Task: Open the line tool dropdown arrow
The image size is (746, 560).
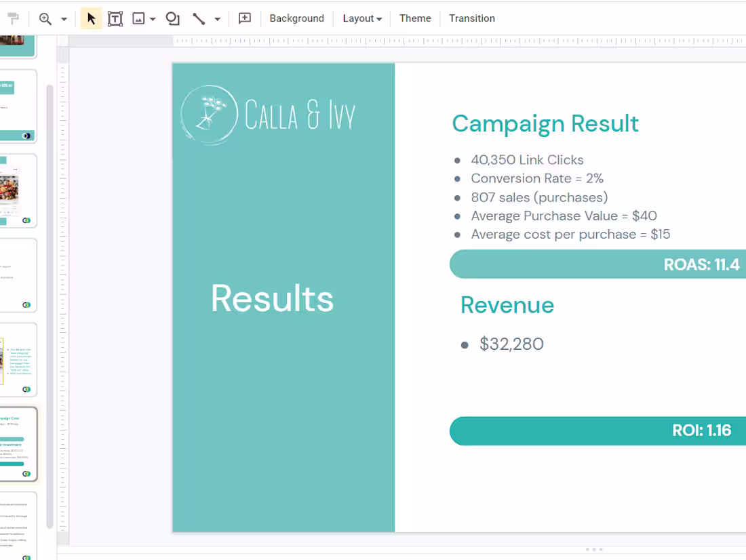Action: 216,18
